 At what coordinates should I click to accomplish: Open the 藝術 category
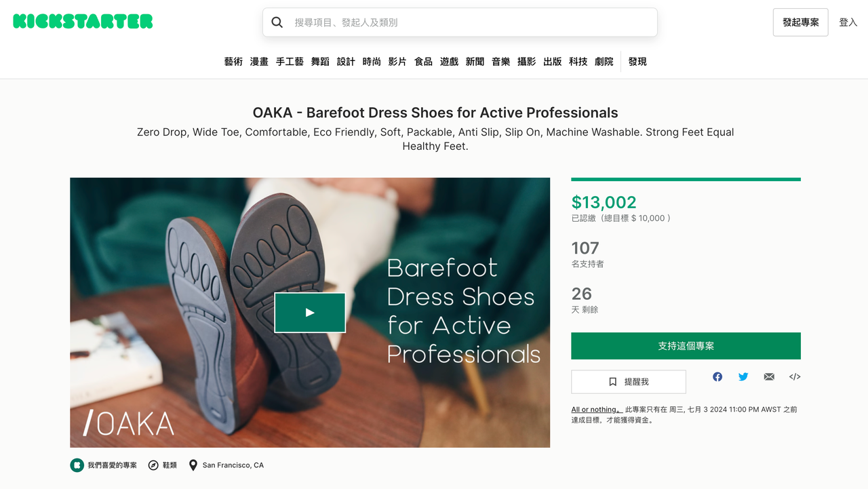(x=233, y=62)
